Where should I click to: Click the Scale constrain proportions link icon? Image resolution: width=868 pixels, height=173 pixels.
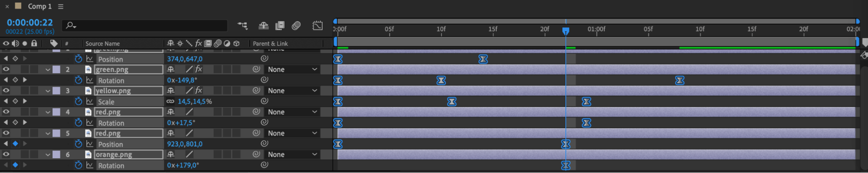coord(170,101)
